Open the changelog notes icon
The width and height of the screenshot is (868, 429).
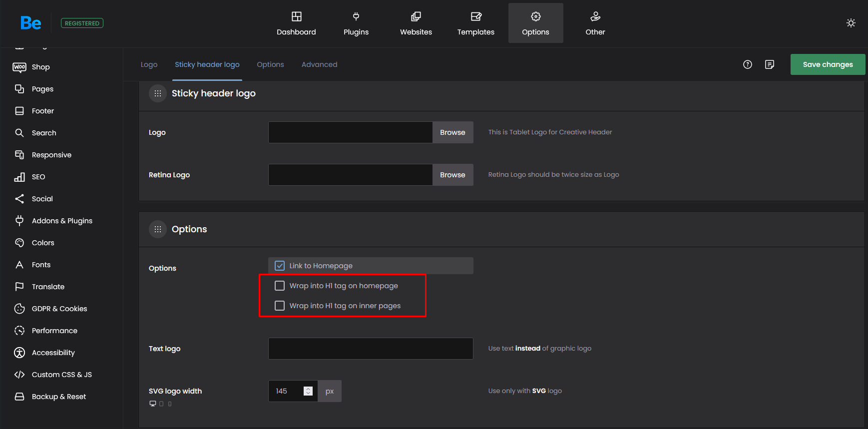pyautogui.click(x=770, y=64)
